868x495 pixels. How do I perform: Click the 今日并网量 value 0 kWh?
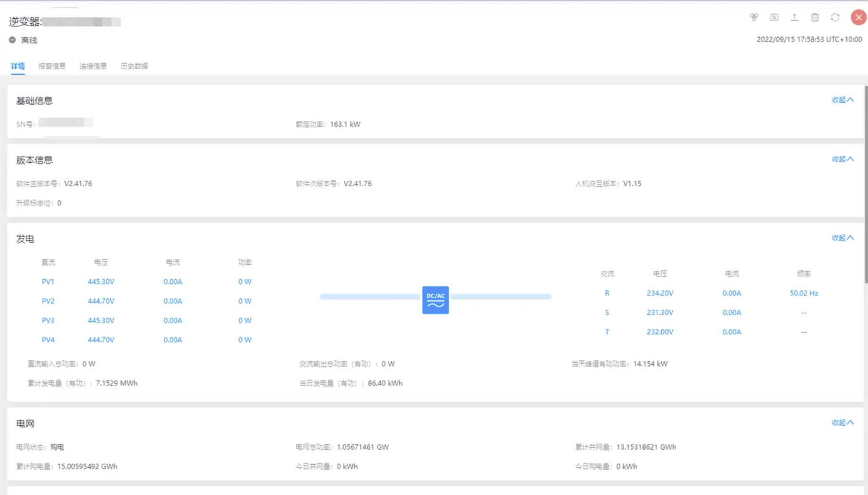(x=347, y=466)
